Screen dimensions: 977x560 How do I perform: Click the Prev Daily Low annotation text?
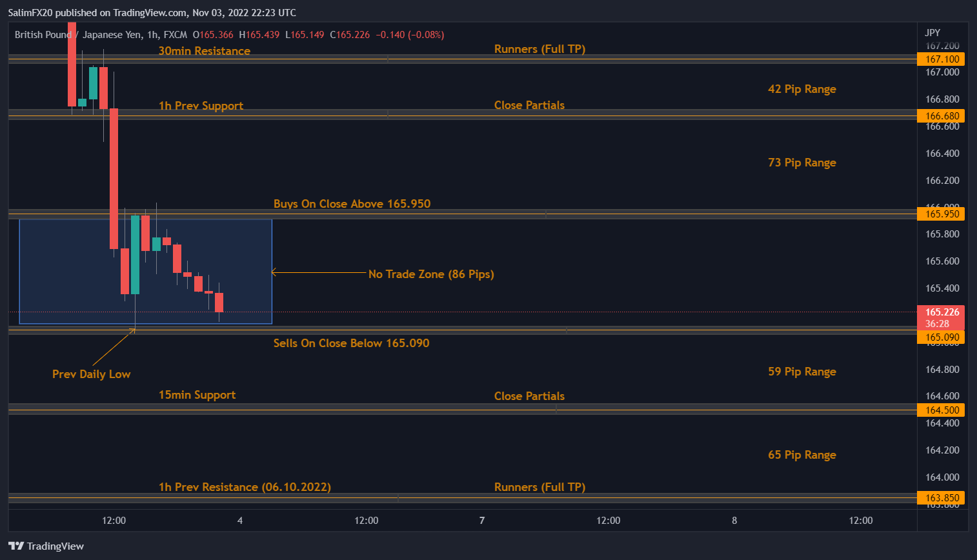91,374
